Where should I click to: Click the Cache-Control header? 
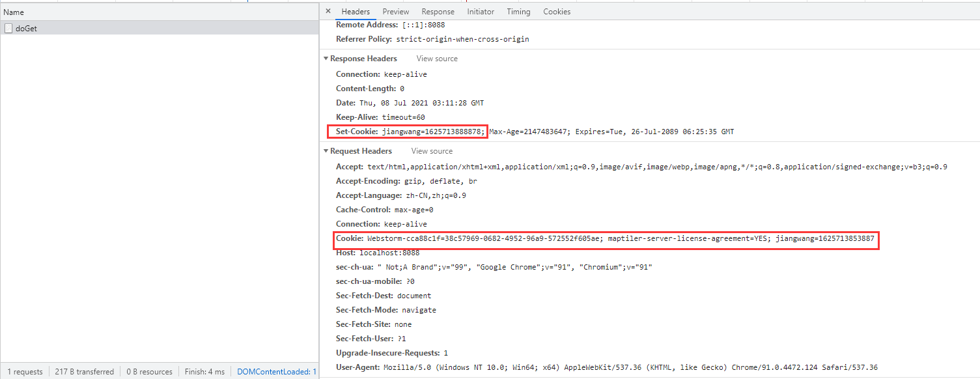[384, 210]
